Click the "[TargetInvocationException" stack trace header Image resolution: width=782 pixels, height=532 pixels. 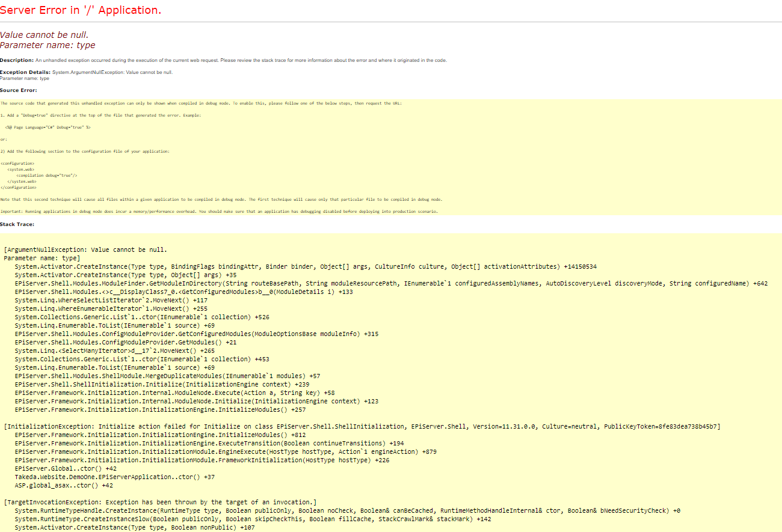click(x=160, y=502)
